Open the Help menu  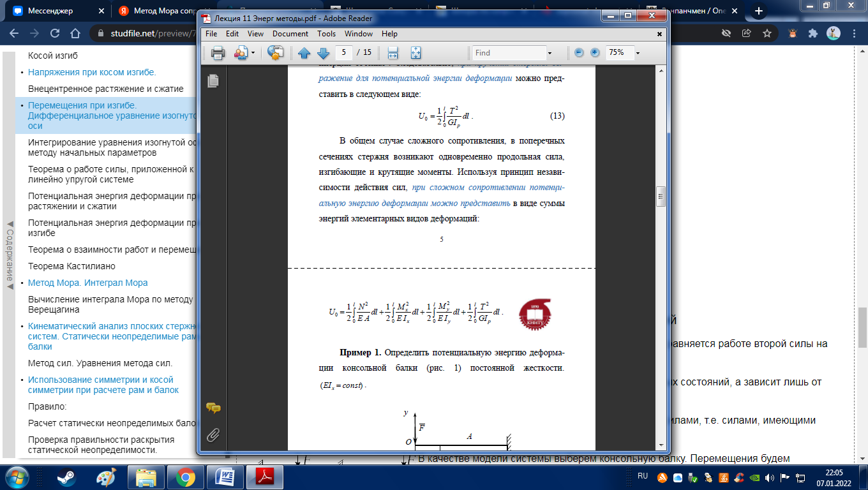pos(389,34)
